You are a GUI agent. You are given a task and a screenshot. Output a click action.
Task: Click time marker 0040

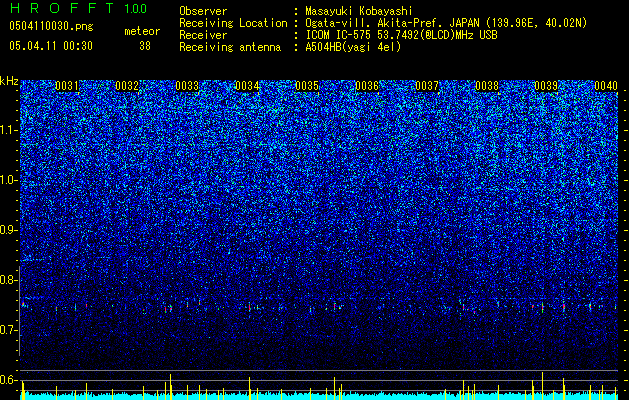[x=606, y=86]
